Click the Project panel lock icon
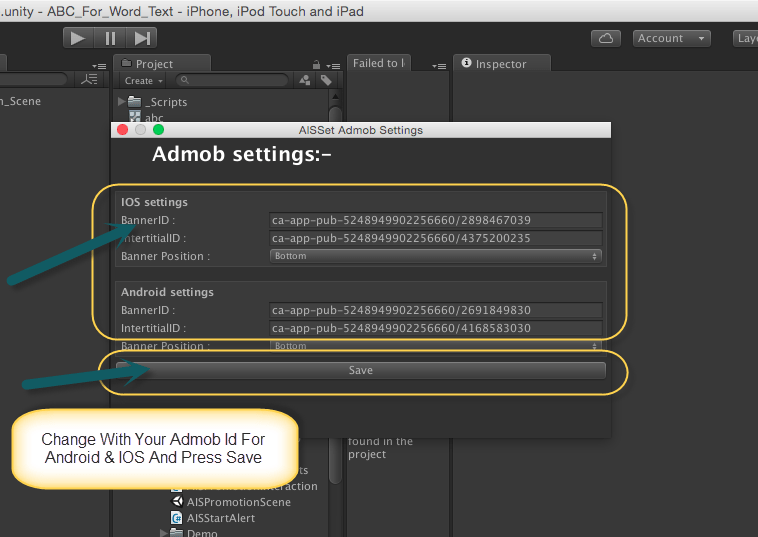Image resolution: width=758 pixels, height=537 pixels. (317, 64)
